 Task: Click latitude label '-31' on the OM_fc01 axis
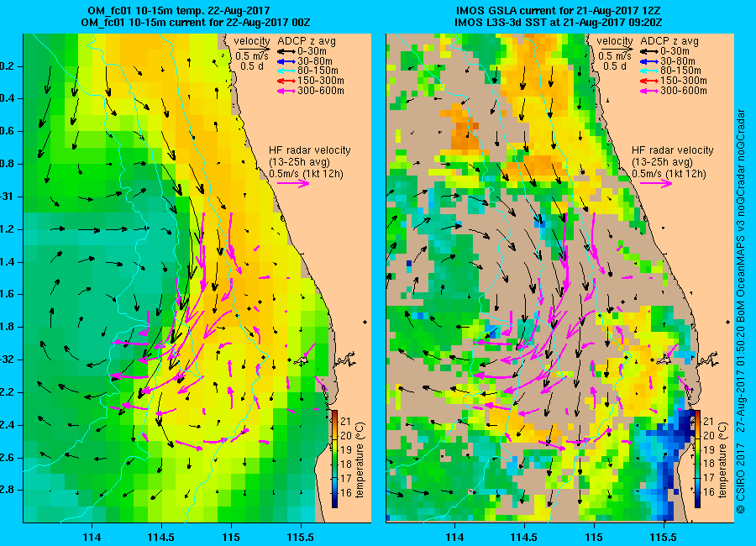tap(8, 197)
